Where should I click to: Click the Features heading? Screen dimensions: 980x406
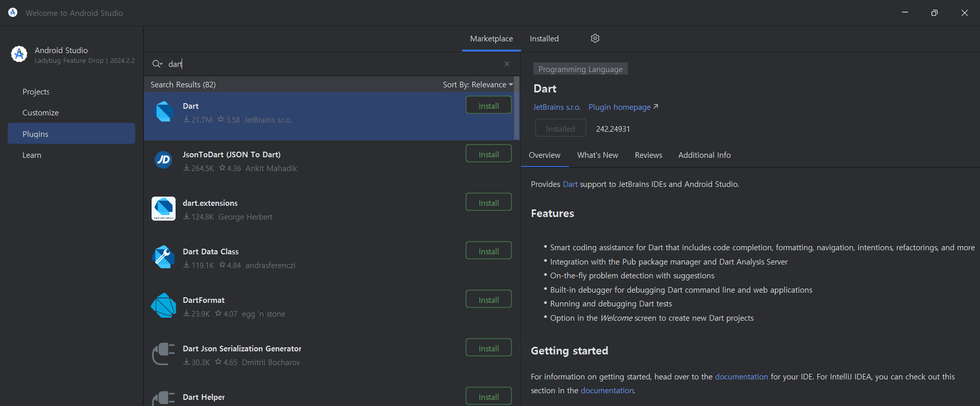pyautogui.click(x=552, y=213)
